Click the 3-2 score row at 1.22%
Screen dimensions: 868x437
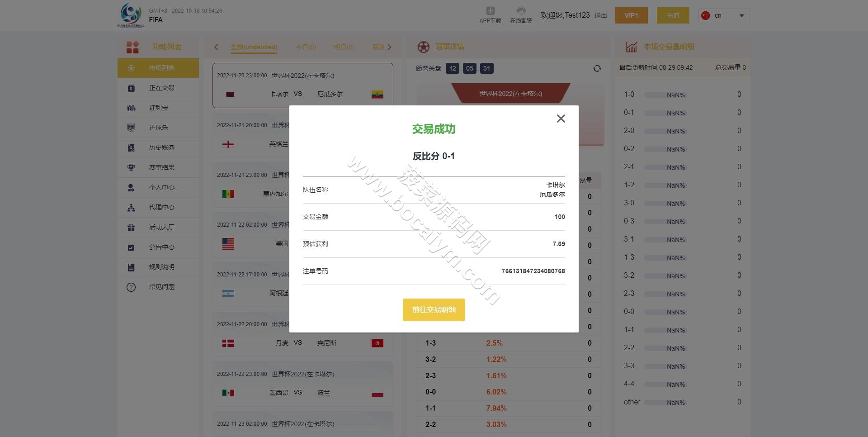pos(509,360)
